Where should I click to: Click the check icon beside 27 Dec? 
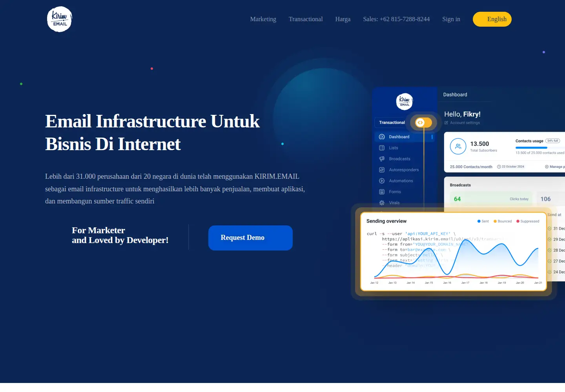pos(550,261)
